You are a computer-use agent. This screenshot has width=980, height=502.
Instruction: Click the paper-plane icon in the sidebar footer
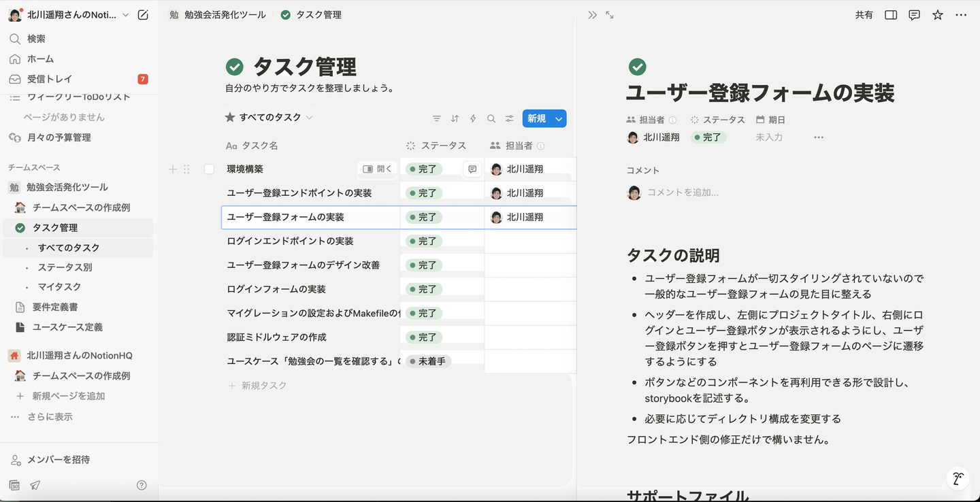click(35, 485)
